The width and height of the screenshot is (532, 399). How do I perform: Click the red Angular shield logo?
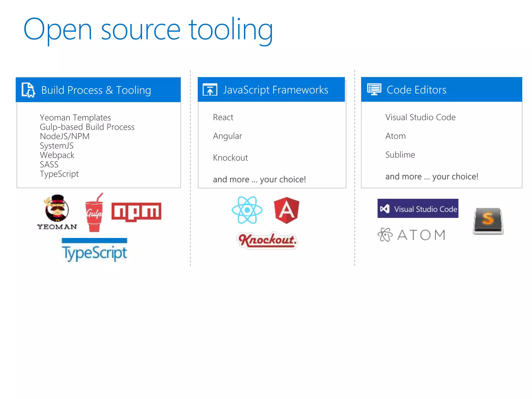(x=287, y=210)
